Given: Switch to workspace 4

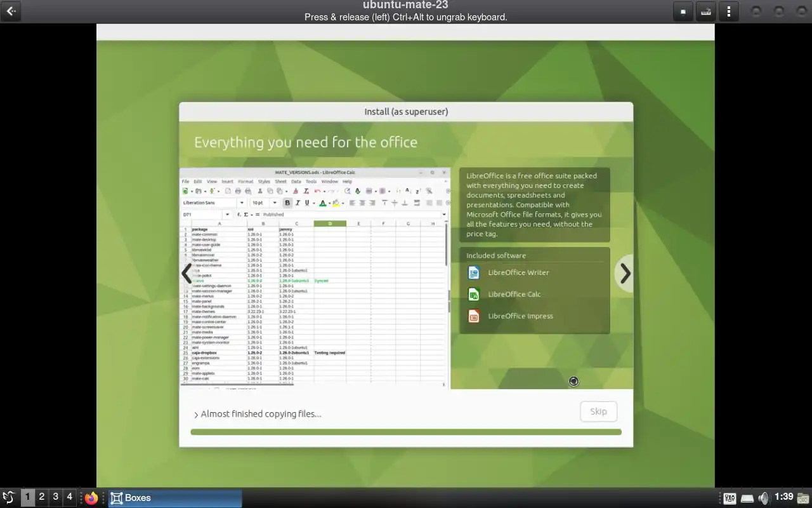Looking at the screenshot, I should (x=69, y=497).
